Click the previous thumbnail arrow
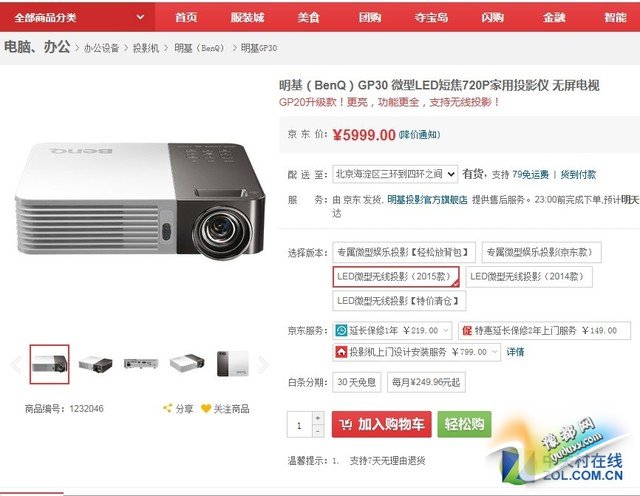Screen dimensions: 640x496 (16, 365)
